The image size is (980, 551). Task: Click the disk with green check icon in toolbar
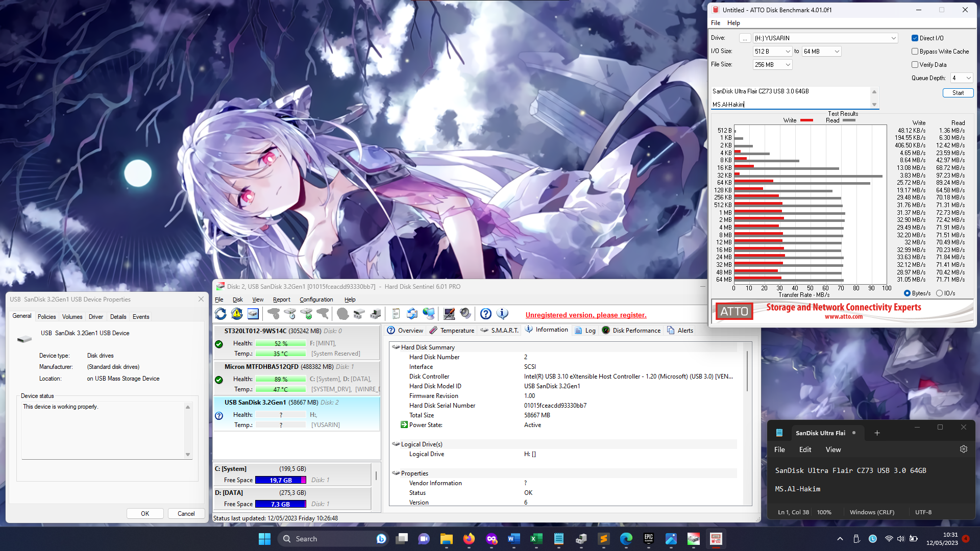[306, 314]
